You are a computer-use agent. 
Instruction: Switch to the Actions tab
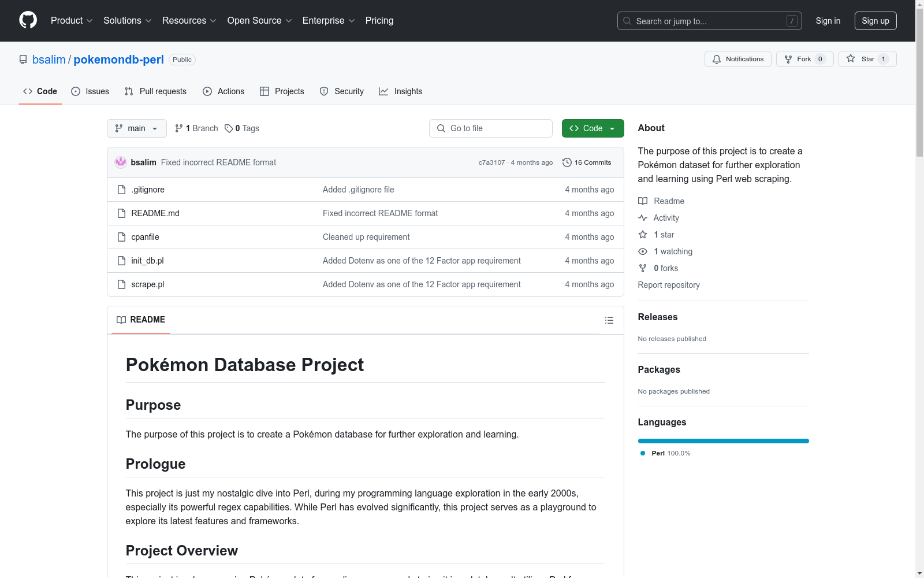coord(223,91)
